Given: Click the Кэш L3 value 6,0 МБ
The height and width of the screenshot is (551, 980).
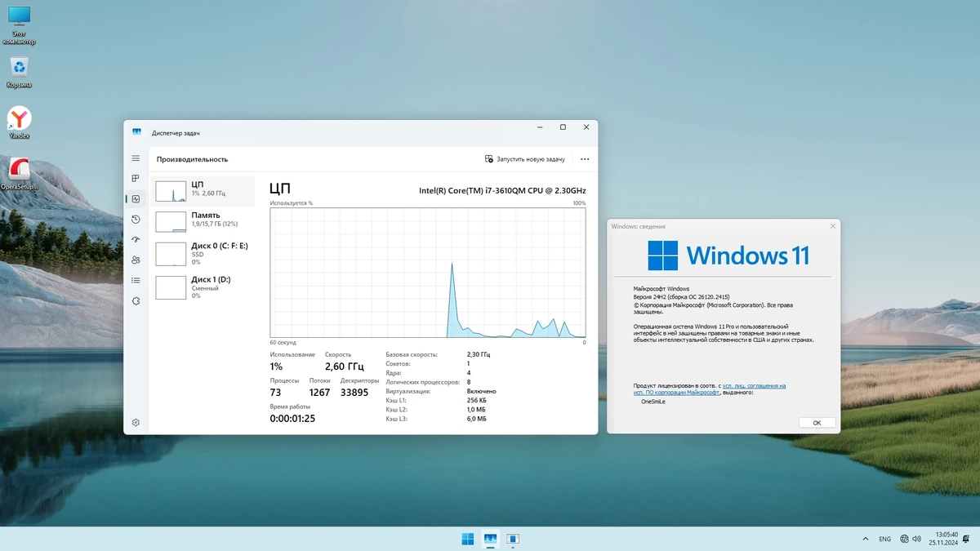Looking at the screenshot, I should [477, 419].
